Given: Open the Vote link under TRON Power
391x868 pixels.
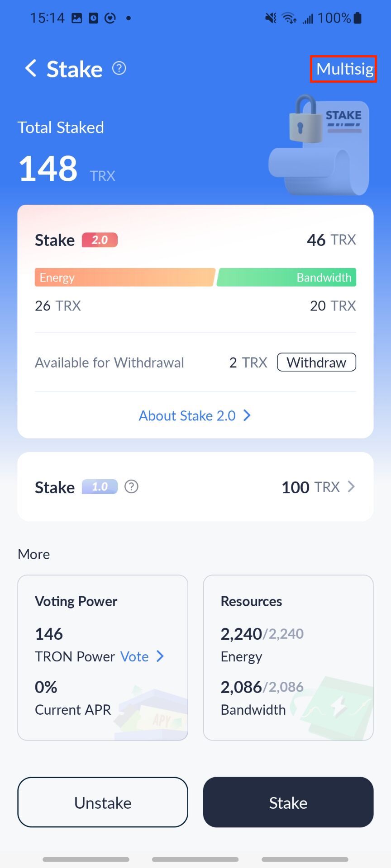Looking at the screenshot, I should (134, 656).
